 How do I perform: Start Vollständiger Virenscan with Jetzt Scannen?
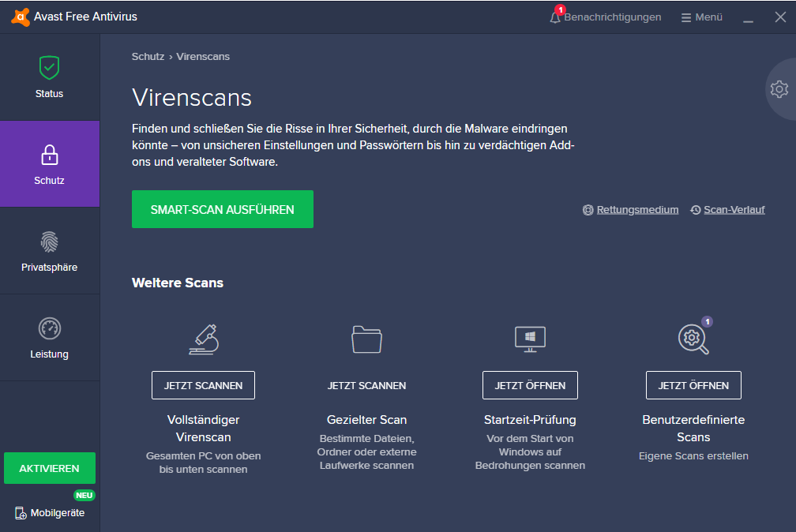(x=203, y=385)
